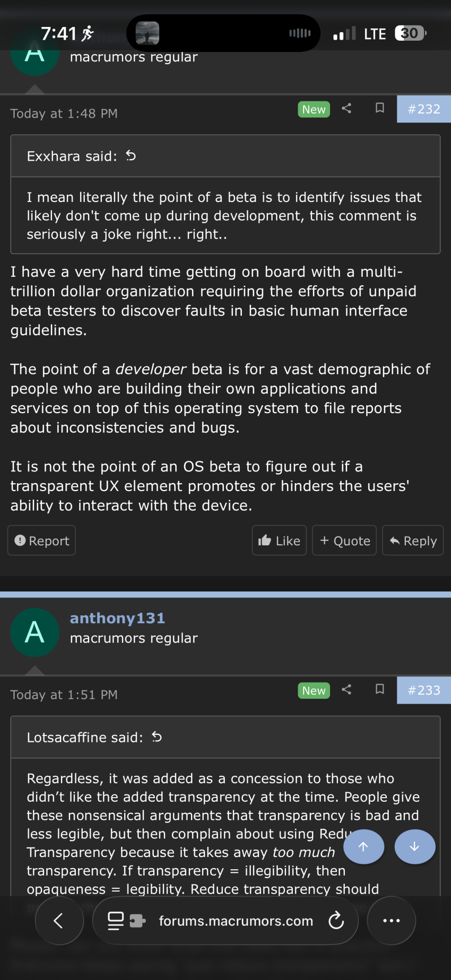451x980 pixels.
Task: Share post #232 via share icon
Action: pos(347,108)
